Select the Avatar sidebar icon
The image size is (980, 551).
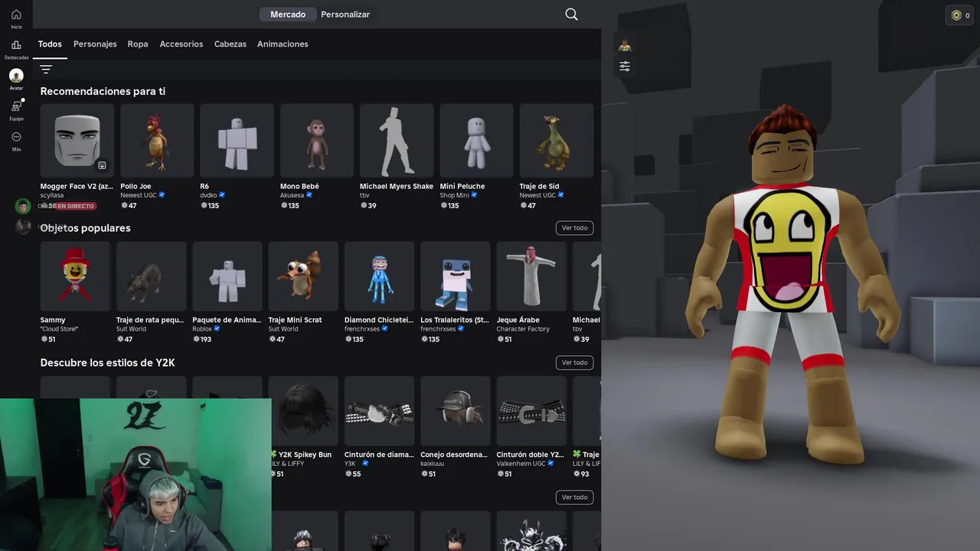[x=16, y=76]
